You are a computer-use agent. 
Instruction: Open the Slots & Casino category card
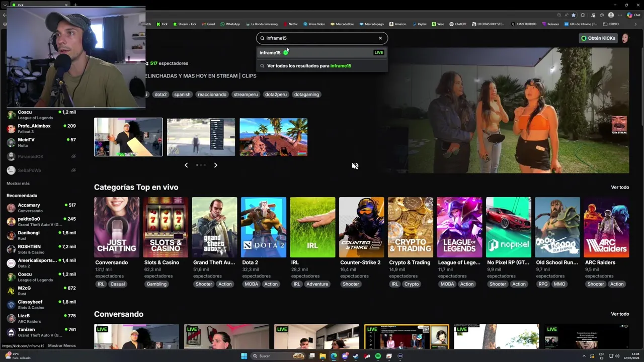coord(166,227)
